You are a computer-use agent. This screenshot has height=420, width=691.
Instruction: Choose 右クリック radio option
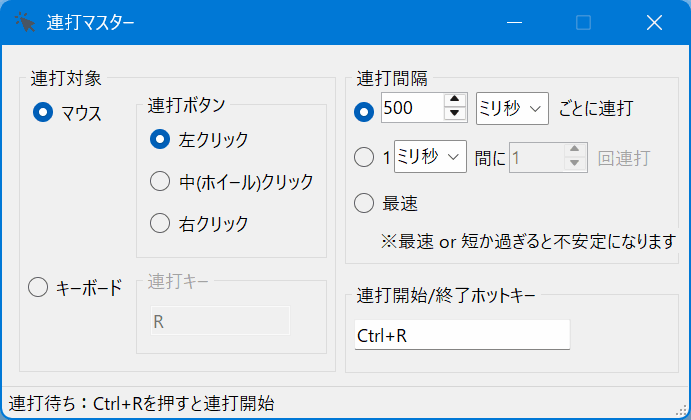(x=160, y=223)
